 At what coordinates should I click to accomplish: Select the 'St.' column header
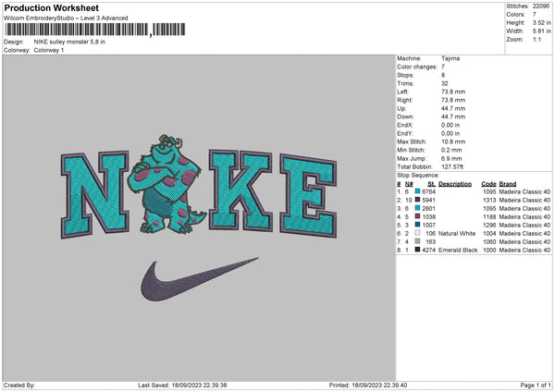click(431, 184)
